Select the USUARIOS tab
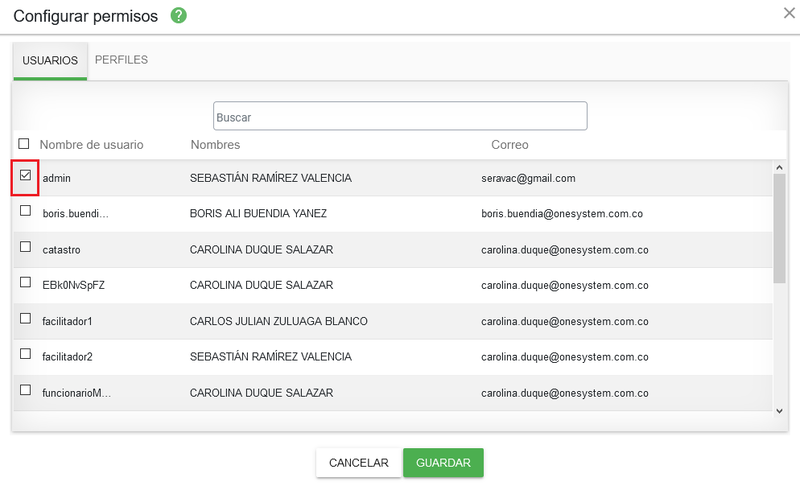 tap(50, 61)
